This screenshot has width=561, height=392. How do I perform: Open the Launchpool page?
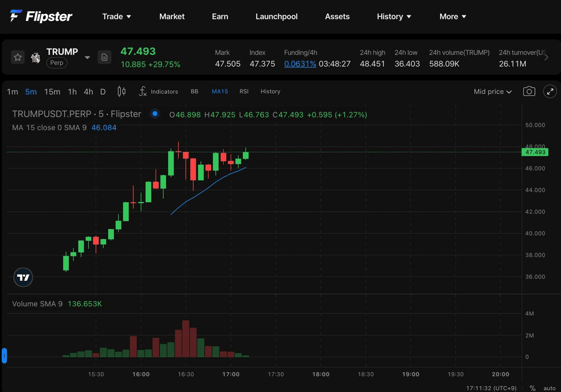277,17
